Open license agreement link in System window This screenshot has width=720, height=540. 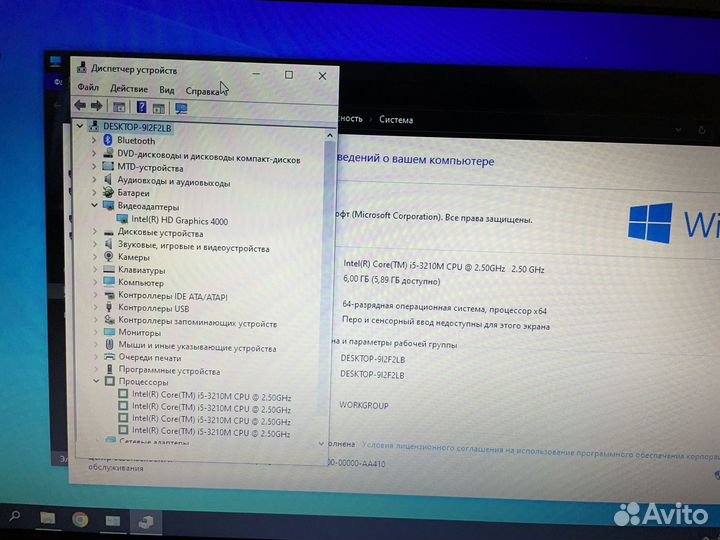(x=540, y=451)
